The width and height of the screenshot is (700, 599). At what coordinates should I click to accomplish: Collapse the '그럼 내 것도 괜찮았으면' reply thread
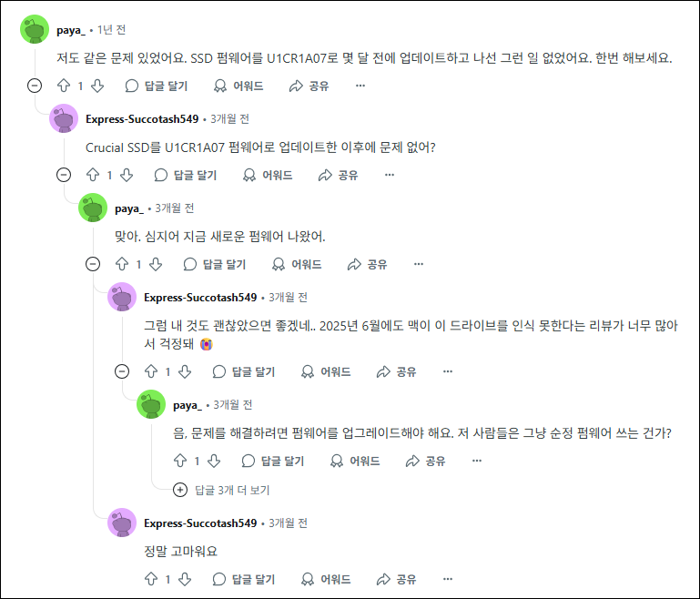click(x=122, y=371)
